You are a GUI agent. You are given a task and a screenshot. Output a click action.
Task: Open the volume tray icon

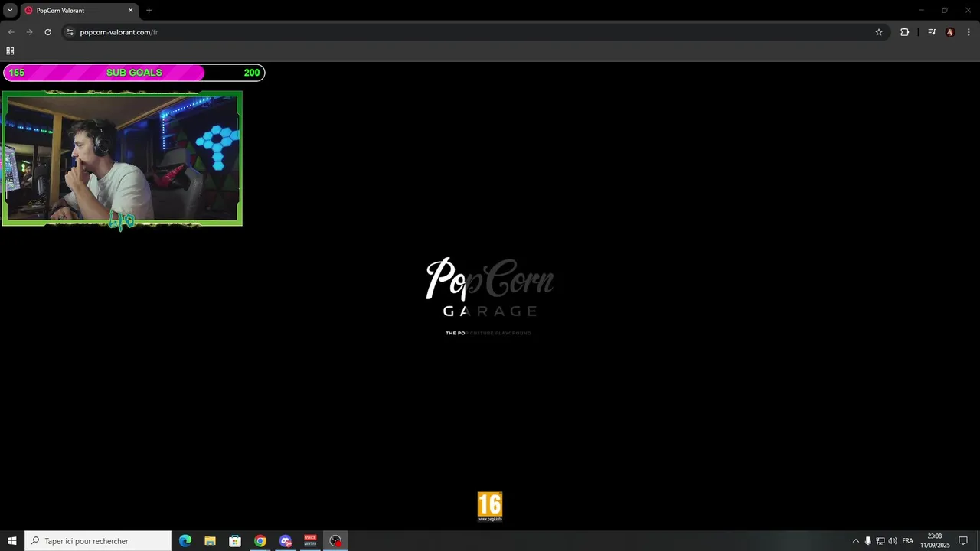(893, 541)
